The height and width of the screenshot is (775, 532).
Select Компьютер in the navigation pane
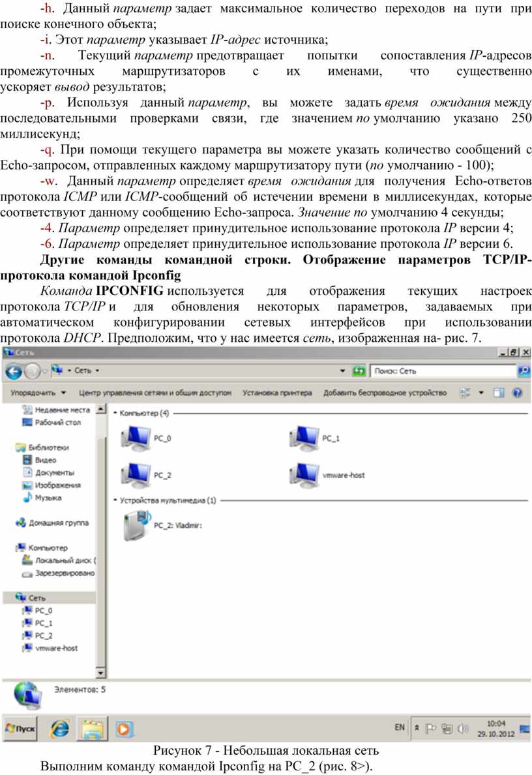tap(42, 548)
